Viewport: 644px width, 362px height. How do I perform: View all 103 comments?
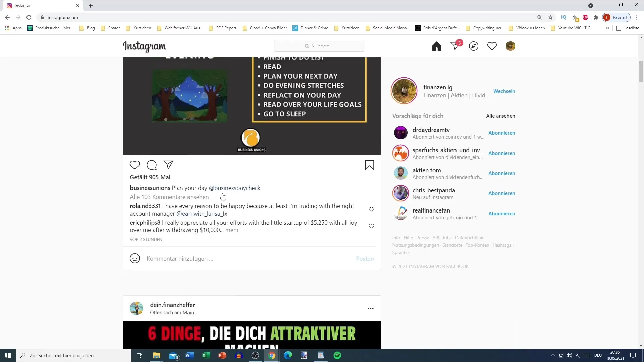tap(169, 197)
